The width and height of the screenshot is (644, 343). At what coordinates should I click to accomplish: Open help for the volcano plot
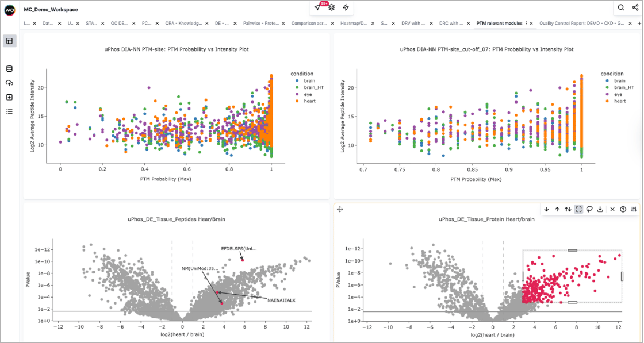[x=623, y=210]
